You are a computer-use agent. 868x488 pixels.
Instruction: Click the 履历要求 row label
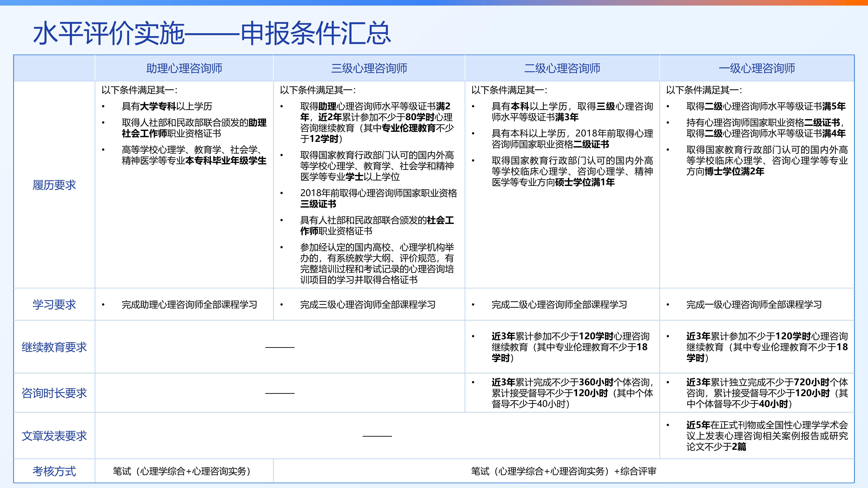54,185
